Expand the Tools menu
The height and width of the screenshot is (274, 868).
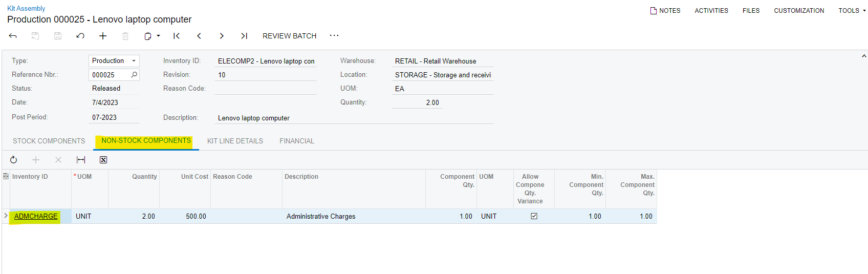[x=852, y=10]
